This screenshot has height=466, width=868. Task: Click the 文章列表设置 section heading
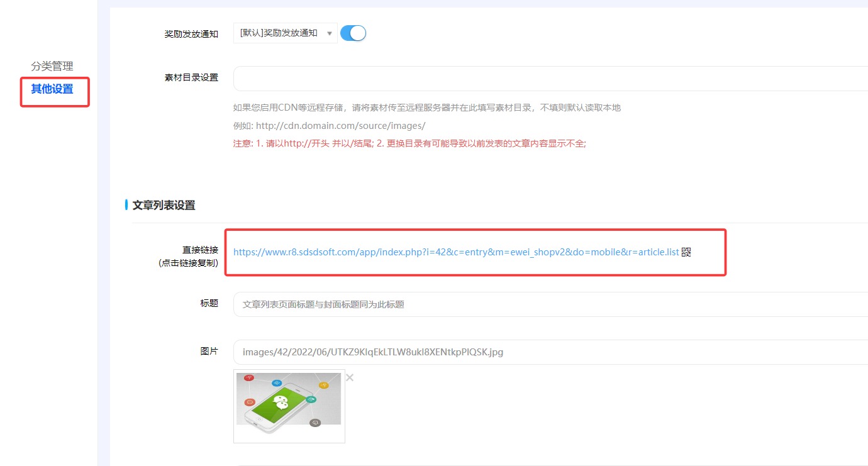pos(164,205)
